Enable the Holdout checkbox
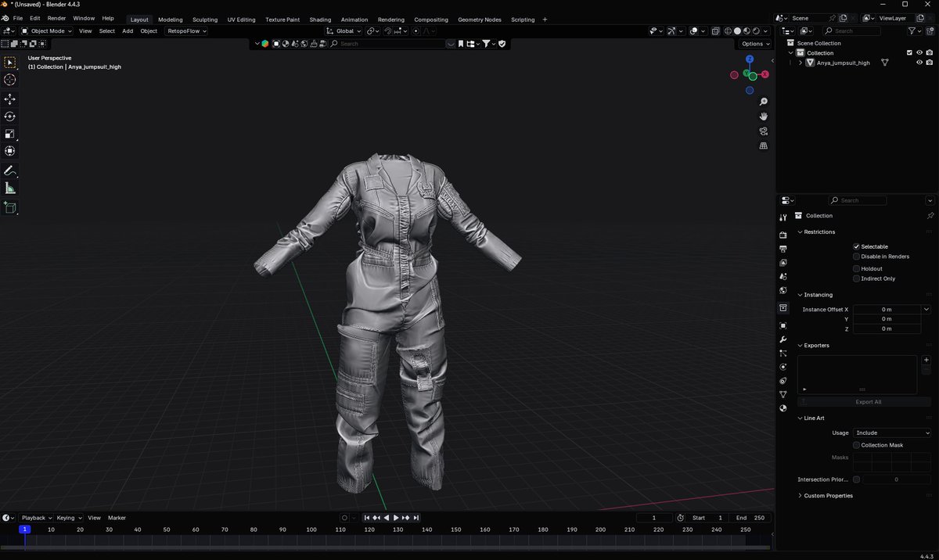This screenshot has width=939, height=560. point(856,268)
